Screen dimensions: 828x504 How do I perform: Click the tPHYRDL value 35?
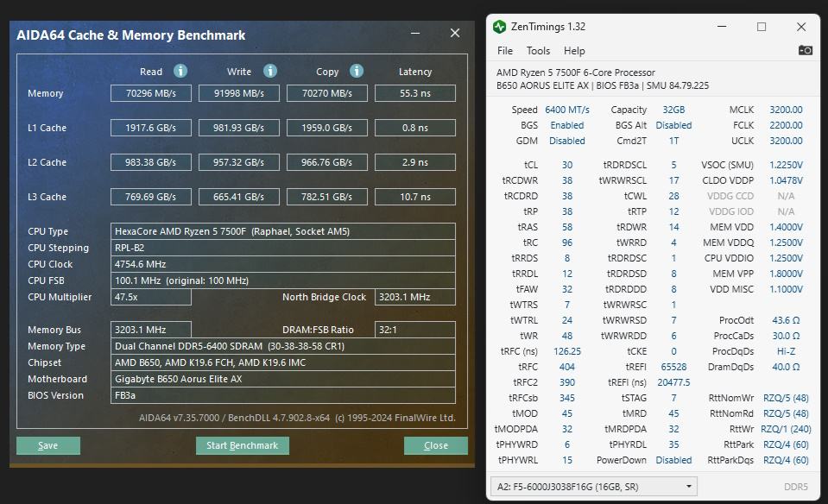coord(673,445)
